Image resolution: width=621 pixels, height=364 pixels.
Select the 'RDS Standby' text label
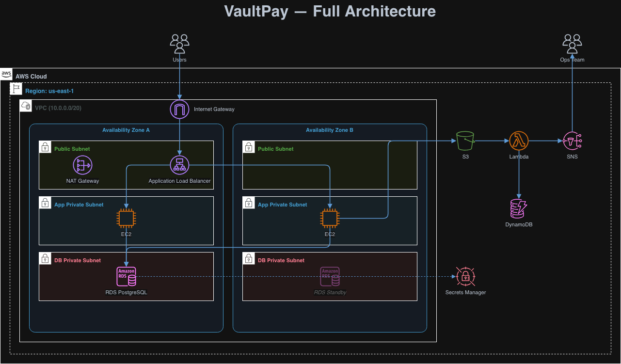(x=330, y=292)
